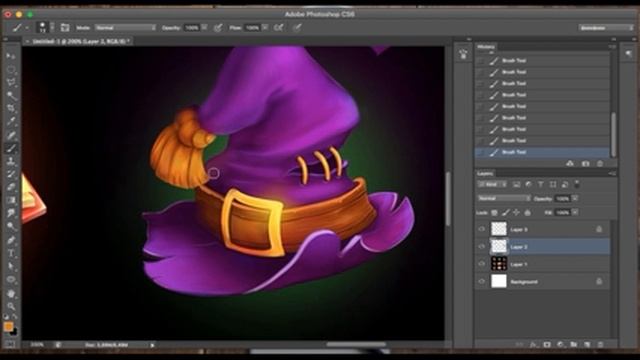Select the Move tool
Viewport: 640px width, 360px height.
tap(11, 56)
